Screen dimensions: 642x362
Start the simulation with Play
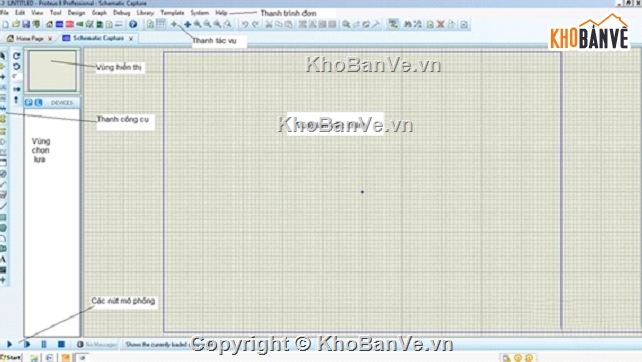(x=9, y=344)
